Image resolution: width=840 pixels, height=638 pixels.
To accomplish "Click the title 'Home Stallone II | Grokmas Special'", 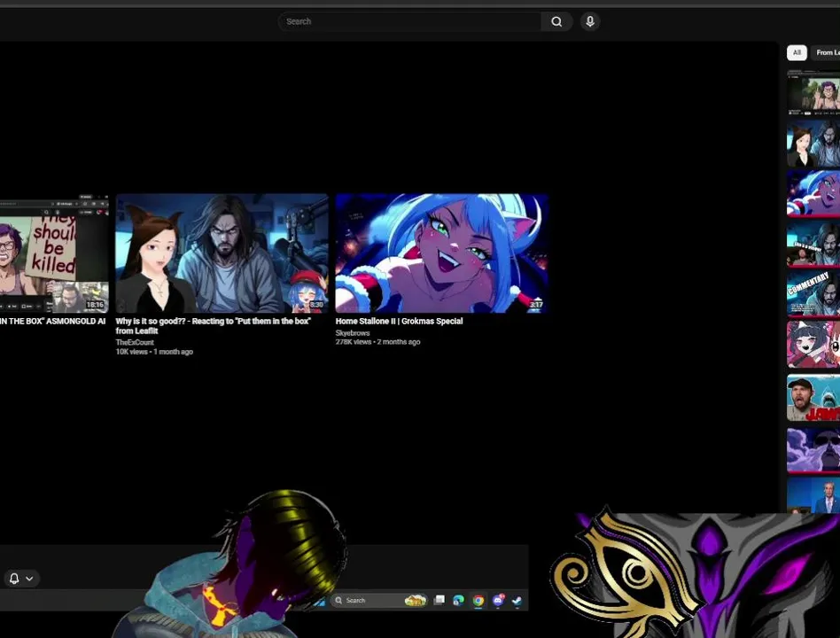I will [399, 321].
